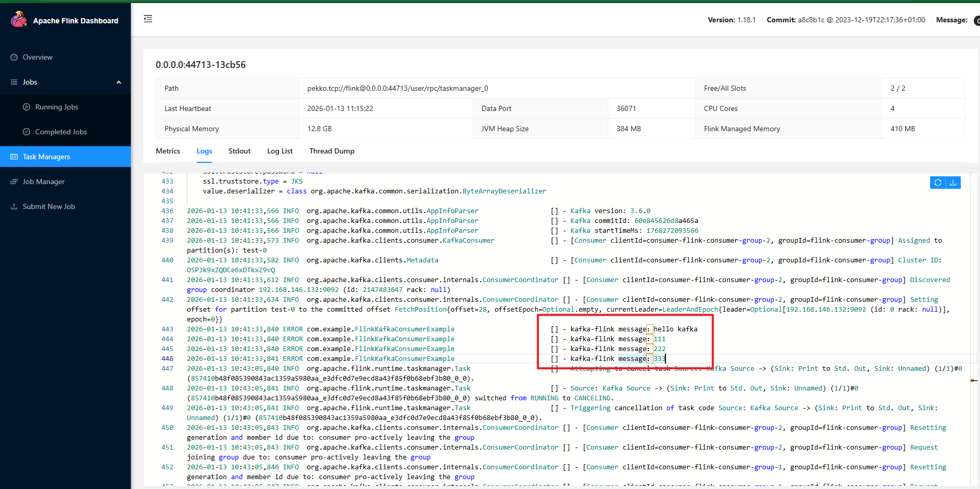
Task: Open the Thread Dump tab
Action: (x=332, y=151)
